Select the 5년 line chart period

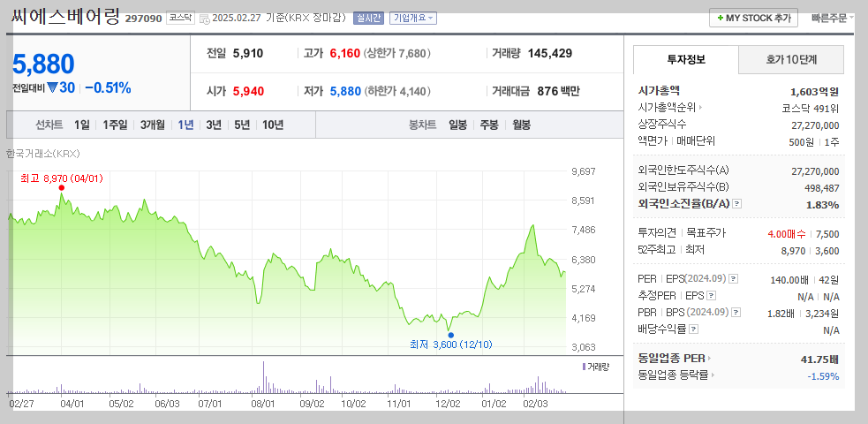[x=242, y=125]
